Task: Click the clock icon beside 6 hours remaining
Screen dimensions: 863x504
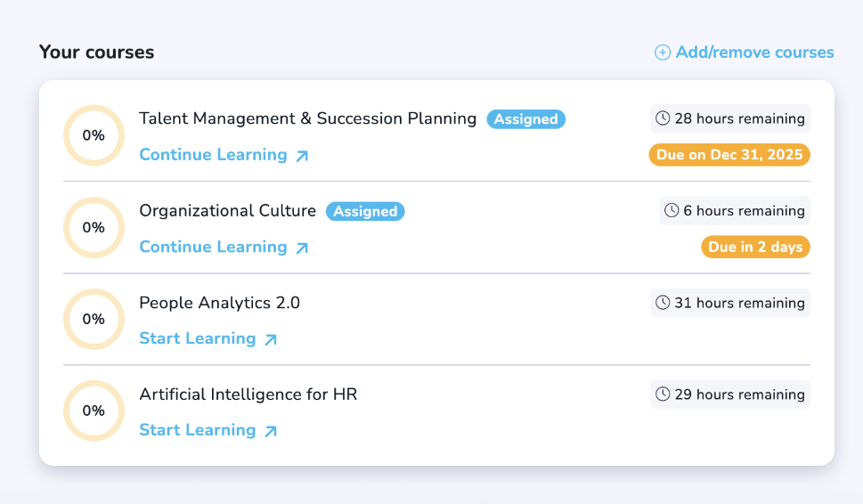Action: pos(672,211)
